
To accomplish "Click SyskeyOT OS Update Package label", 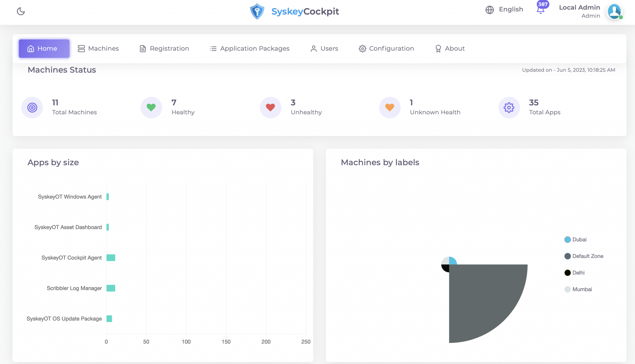I will click(64, 319).
